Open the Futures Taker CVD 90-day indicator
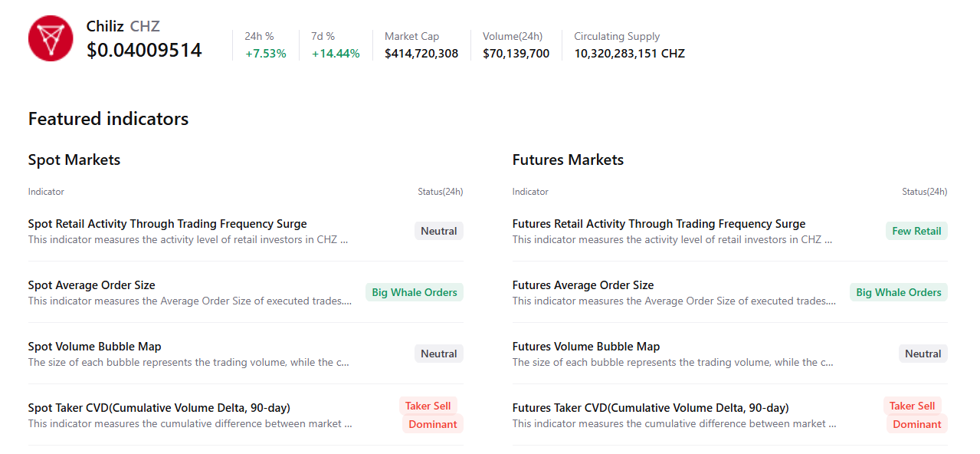The image size is (980, 454). 650,408
